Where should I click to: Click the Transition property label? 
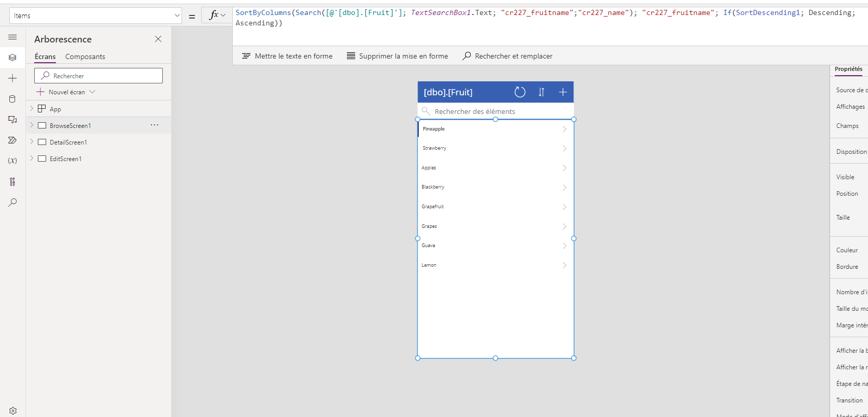click(849, 400)
